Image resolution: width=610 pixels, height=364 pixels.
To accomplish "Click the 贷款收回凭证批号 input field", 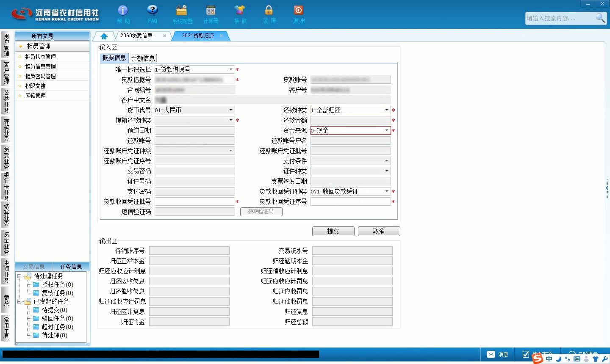I will (194, 201).
